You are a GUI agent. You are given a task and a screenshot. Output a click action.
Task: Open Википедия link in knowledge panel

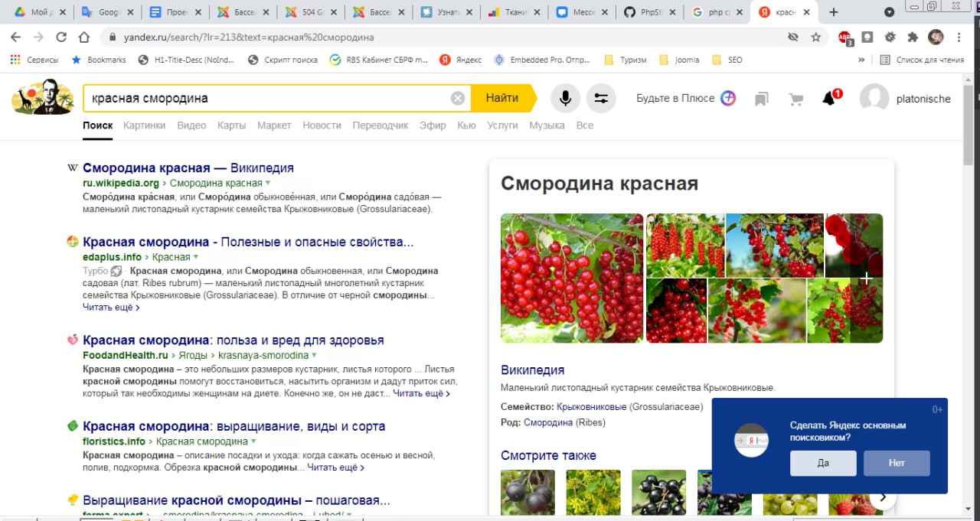coord(533,370)
